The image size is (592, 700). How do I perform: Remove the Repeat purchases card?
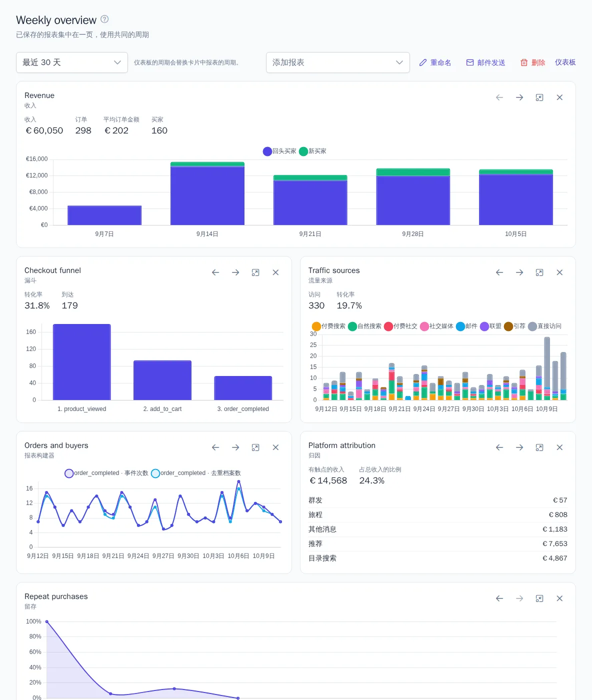point(559,598)
